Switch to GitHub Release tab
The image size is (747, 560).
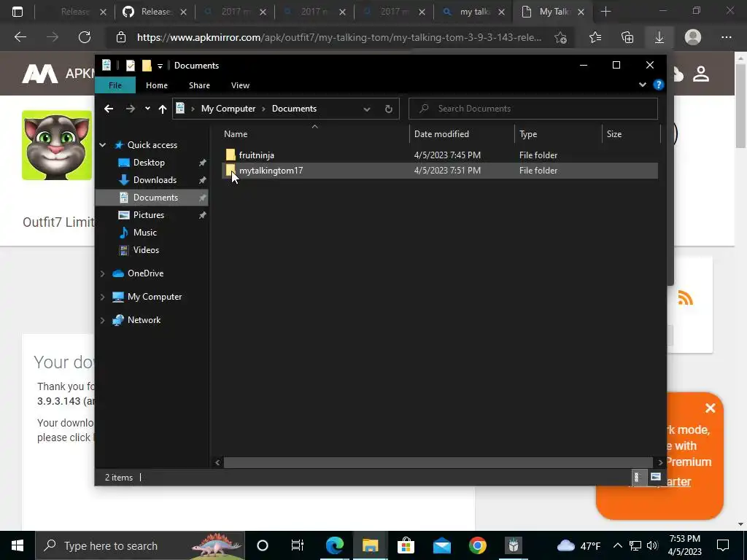[154, 12]
